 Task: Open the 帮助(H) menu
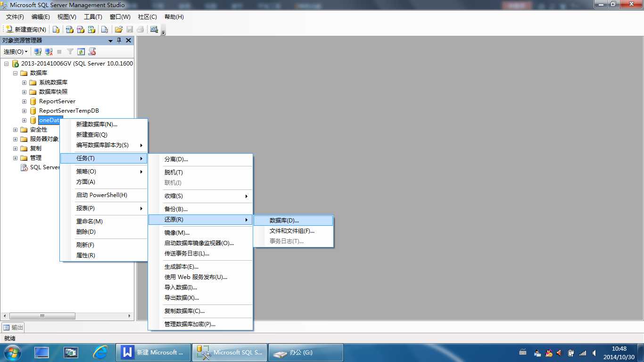[174, 16]
